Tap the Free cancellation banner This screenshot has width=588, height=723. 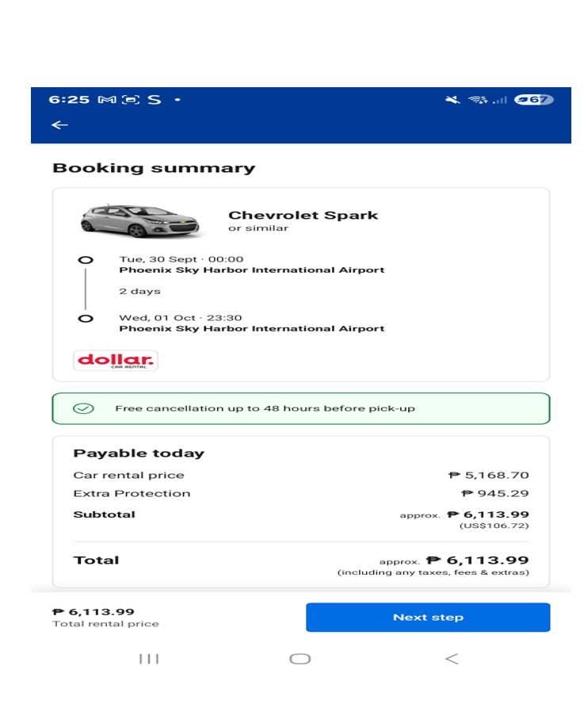point(301,408)
